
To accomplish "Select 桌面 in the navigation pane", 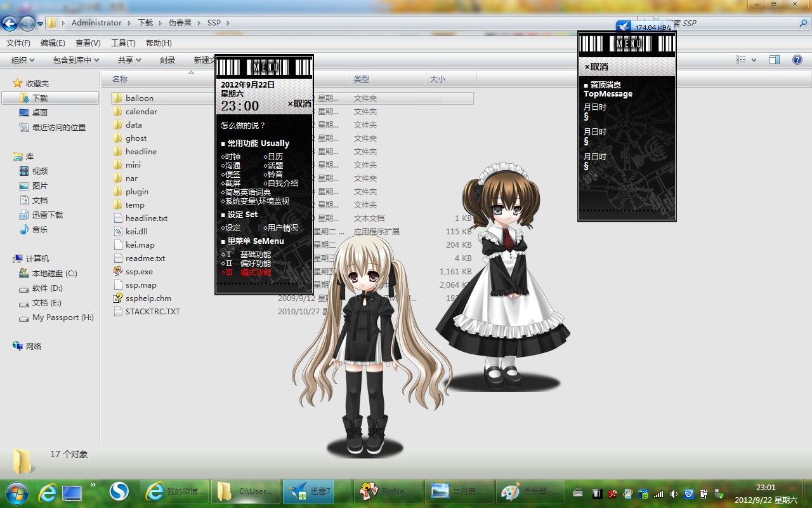I will click(x=40, y=113).
